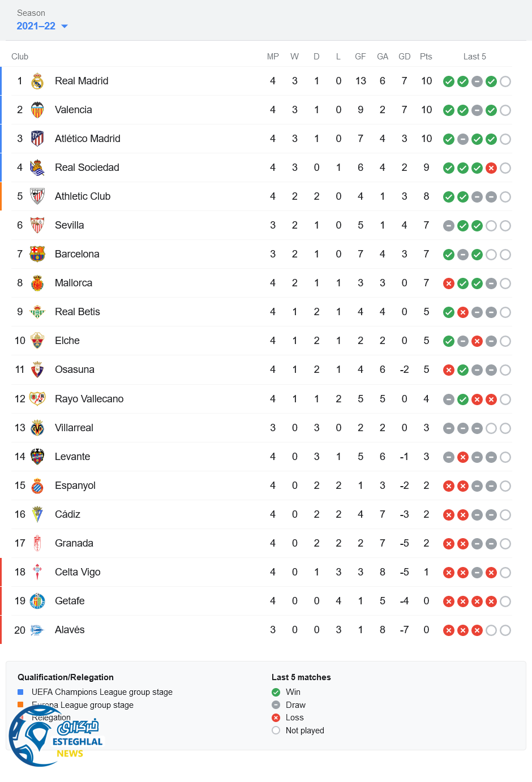532x782 pixels.
Task: Click the Espanyol table row points value
Action: pyautogui.click(x=426, y=485)
